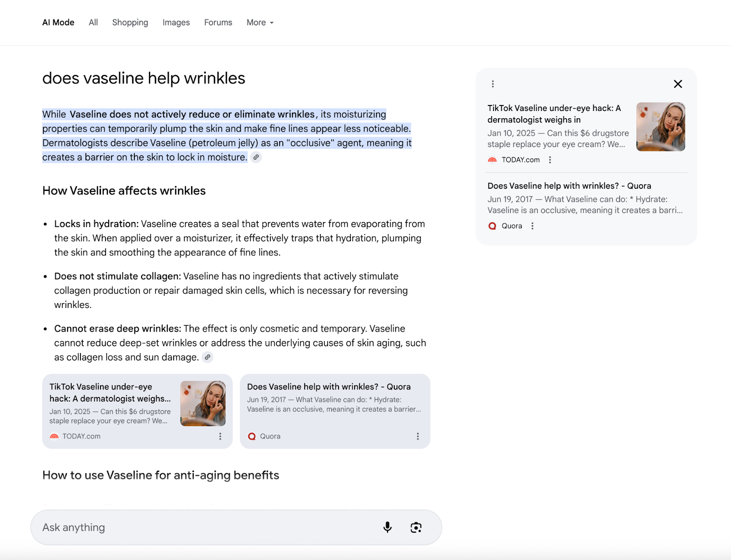
Task: Select the All search tab
Action: coord(93,22)
